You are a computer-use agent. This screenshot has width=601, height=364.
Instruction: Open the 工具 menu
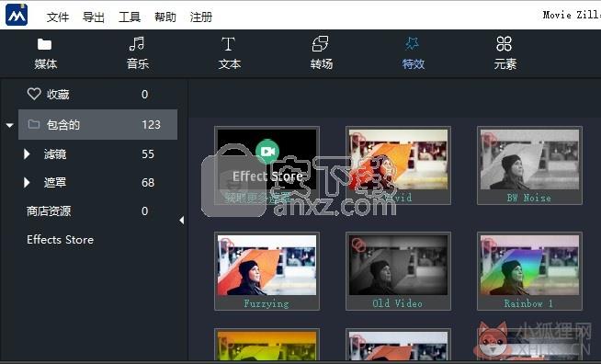pyautogui.click(x=130, y=17)
